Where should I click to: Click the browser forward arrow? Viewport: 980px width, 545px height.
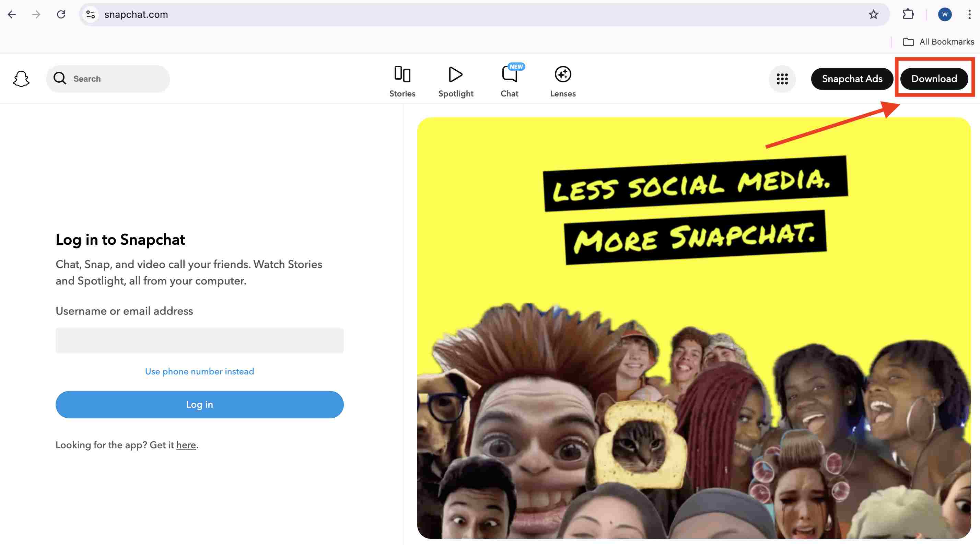(36, 14)
